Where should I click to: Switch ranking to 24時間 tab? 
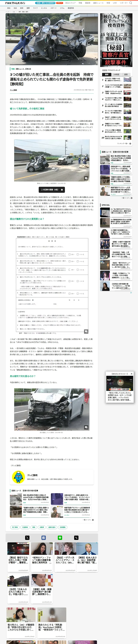(x=116, y=74)
